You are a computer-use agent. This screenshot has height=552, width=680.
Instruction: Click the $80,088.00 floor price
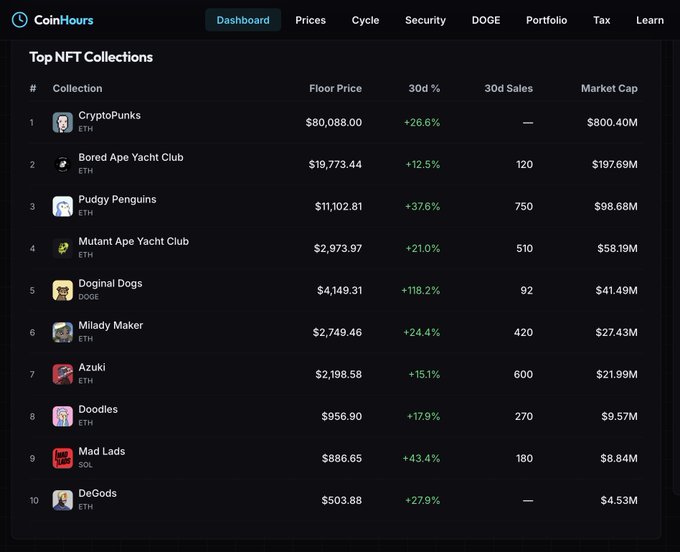(333, 123)
